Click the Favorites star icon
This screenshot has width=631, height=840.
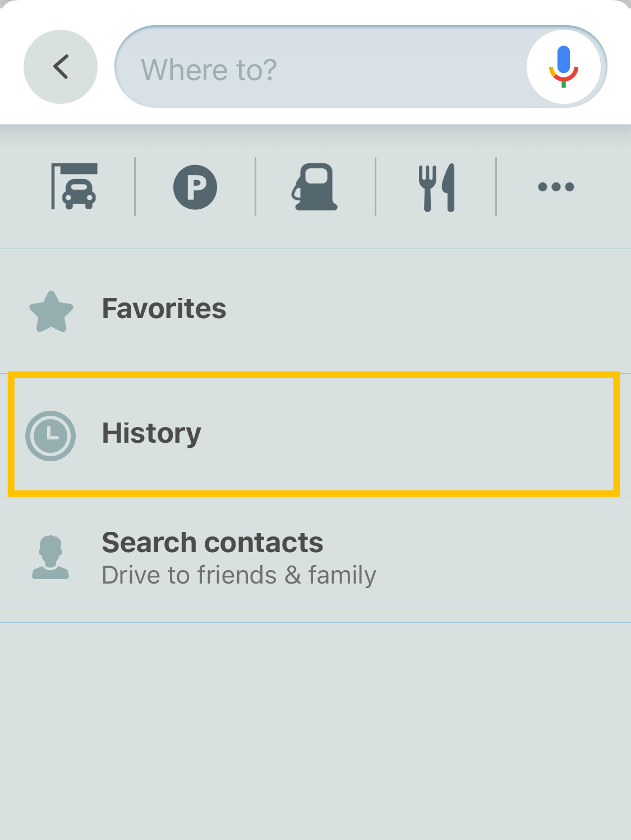51,311
